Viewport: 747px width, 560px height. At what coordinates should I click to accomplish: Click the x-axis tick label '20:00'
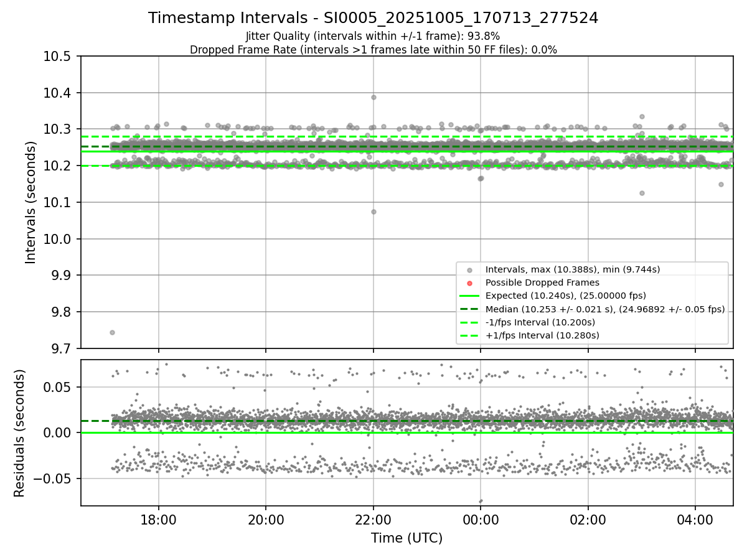click(266, 521)
